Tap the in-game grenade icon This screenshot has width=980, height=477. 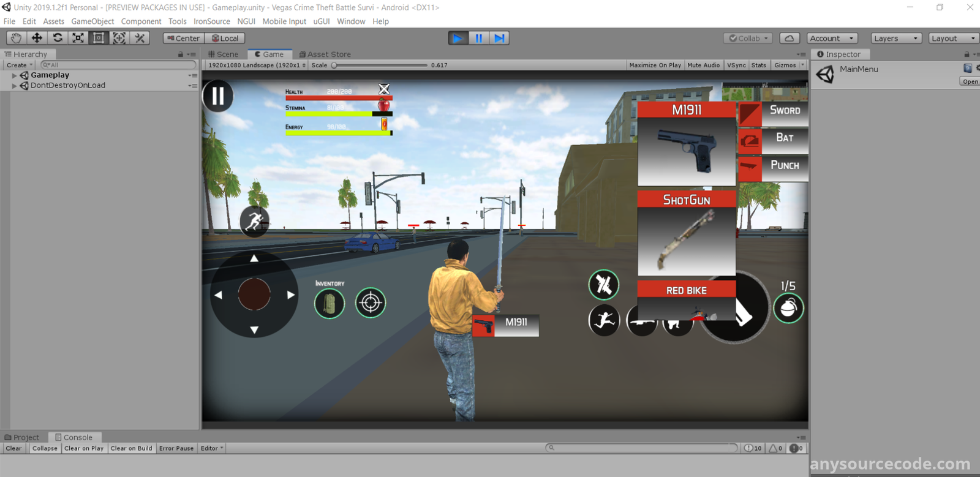point(788,309)
